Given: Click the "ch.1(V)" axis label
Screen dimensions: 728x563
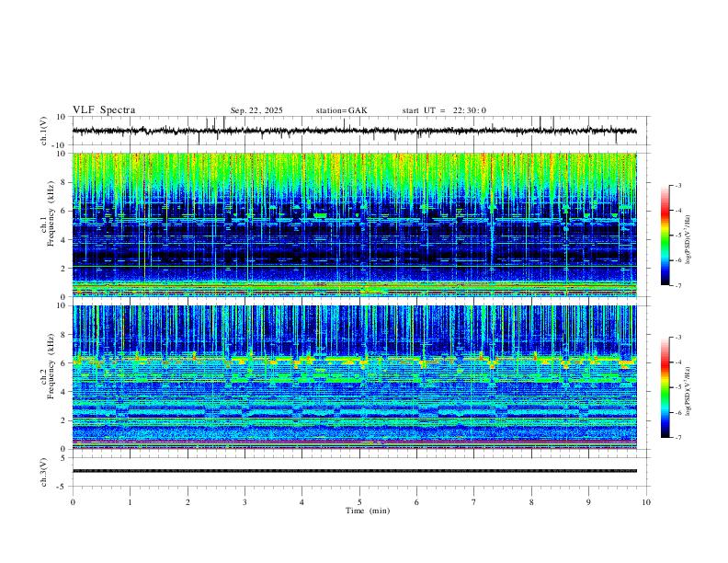Looking at the screenshot, I should [x=44, y=131].
